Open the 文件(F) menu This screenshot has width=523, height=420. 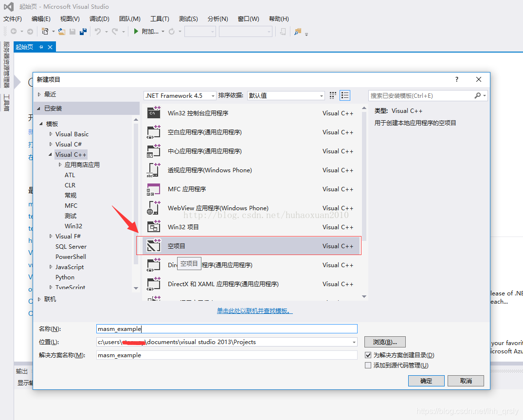coord(13,19)
